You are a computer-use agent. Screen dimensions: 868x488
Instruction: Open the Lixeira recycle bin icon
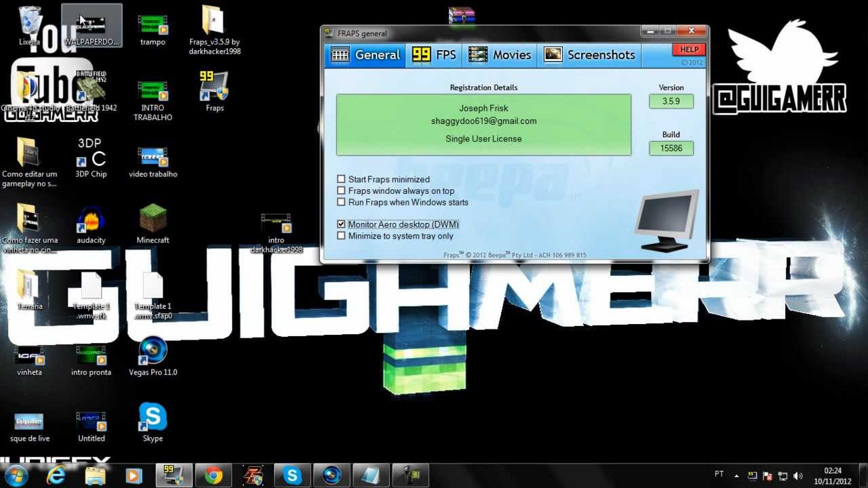point(30,26)
